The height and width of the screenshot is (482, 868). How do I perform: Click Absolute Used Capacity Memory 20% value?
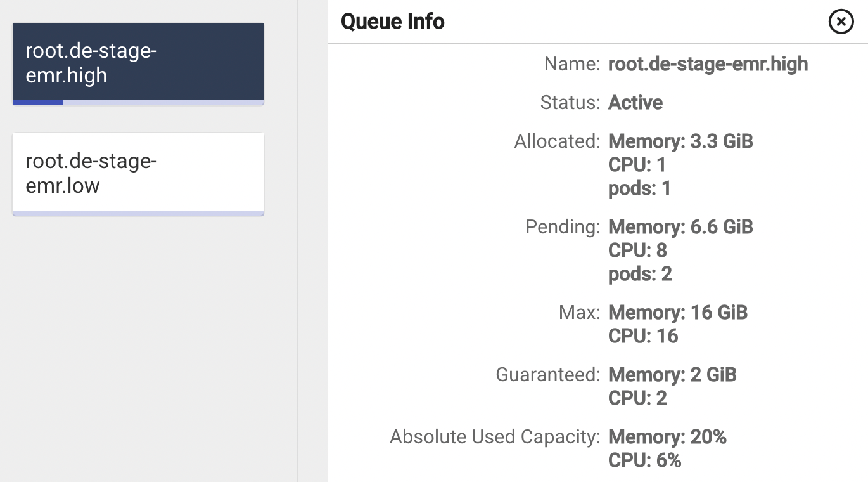point(667,437)
